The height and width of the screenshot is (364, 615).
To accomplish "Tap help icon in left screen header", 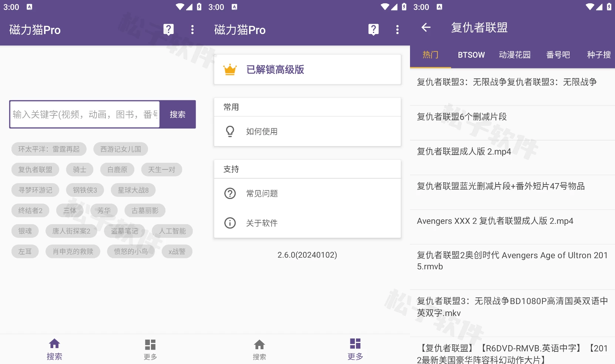I will point(168,30).
